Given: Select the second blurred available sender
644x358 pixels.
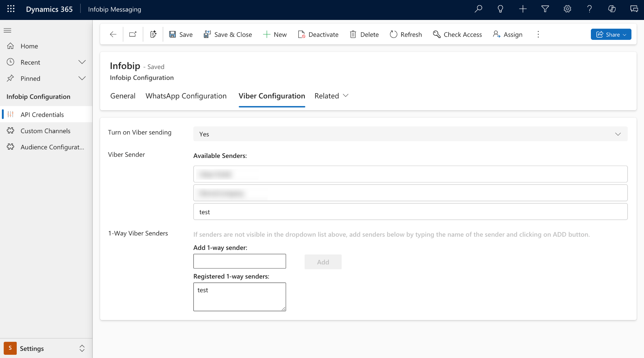Looking at the screenshot, I should (410, 193).
